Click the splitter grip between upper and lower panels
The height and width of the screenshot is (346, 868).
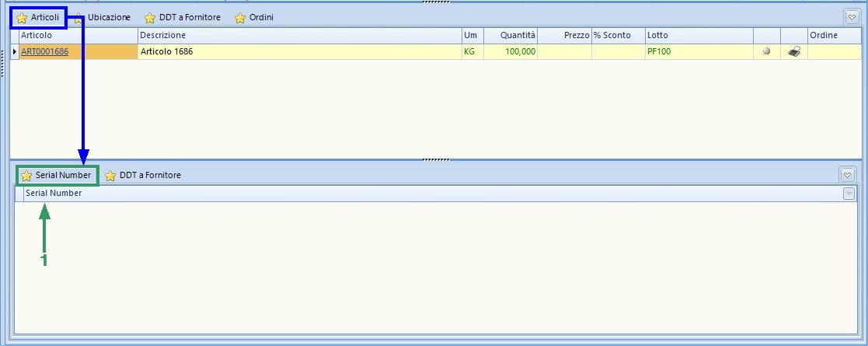click(x=434, y=159)
